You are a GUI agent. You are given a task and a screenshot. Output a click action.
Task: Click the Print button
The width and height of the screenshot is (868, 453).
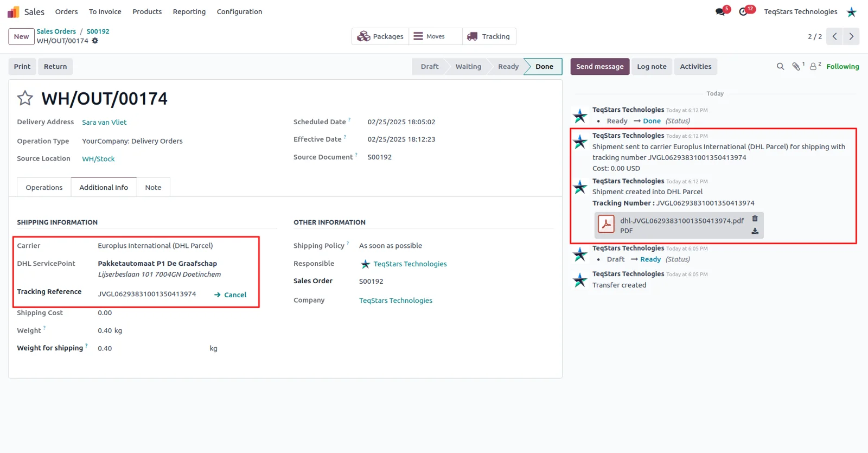[22, 66]
